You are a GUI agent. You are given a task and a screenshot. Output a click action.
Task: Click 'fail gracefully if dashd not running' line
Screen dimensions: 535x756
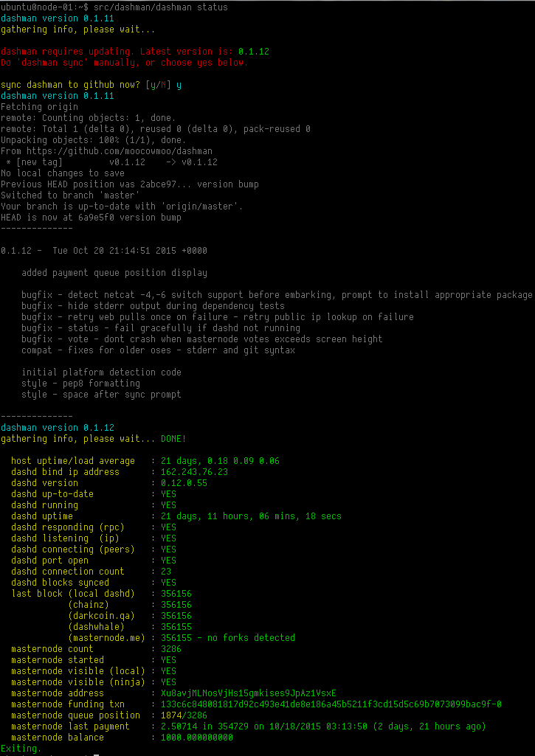207,328
